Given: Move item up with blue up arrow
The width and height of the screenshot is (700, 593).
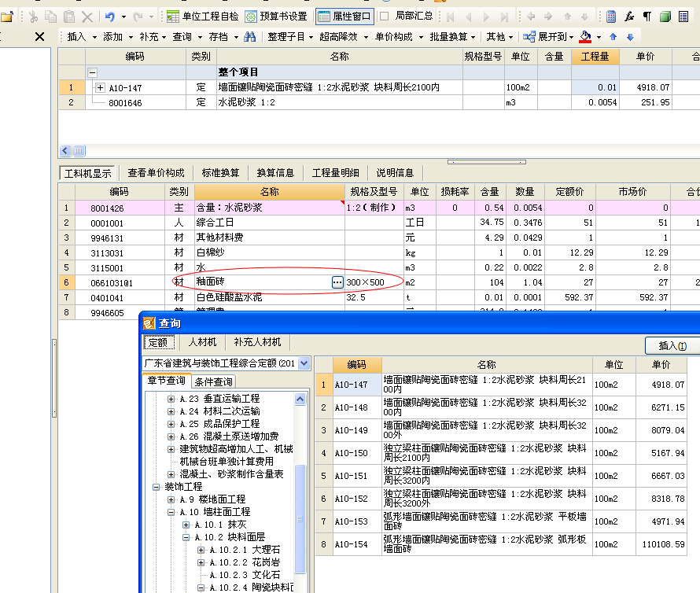Looking at the screenshot, I should (x=613, y=37).
